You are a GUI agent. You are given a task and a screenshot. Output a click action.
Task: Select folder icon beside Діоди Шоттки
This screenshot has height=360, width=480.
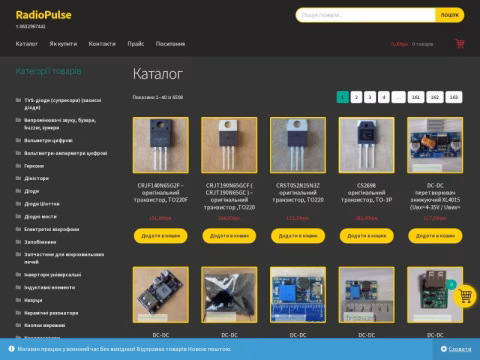click(18, 204)
